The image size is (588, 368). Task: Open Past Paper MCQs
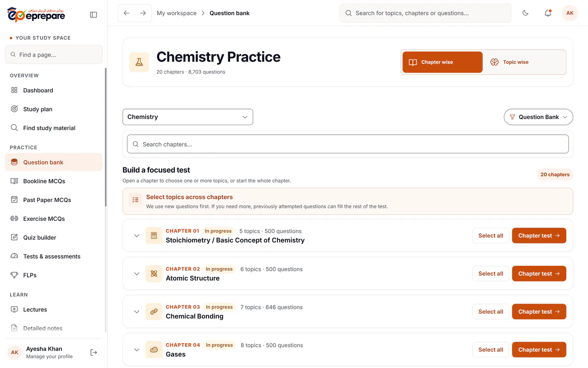pos(54,200)
